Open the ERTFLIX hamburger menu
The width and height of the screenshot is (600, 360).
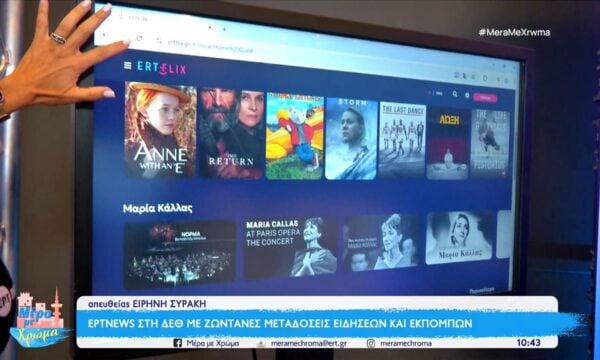point(128,65)
